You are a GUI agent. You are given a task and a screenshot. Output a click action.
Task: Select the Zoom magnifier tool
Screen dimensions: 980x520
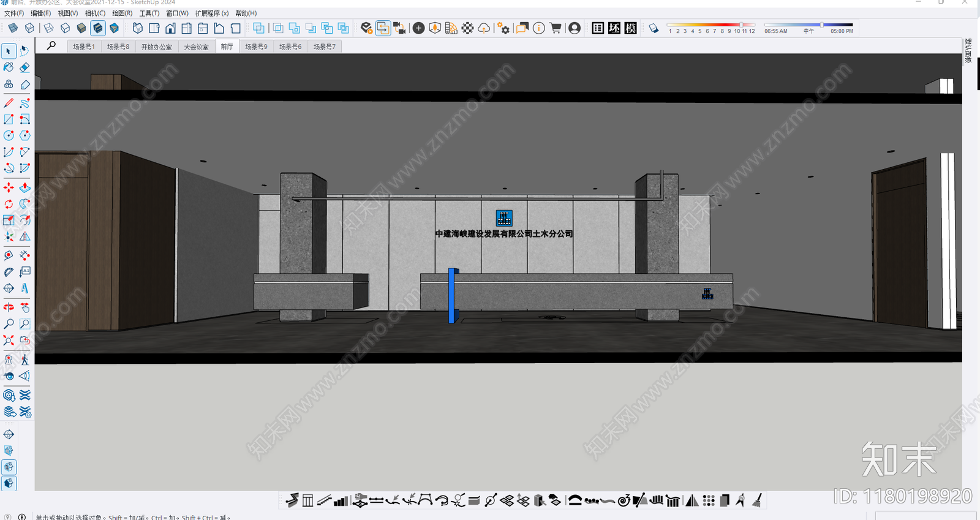click(9, 323)
